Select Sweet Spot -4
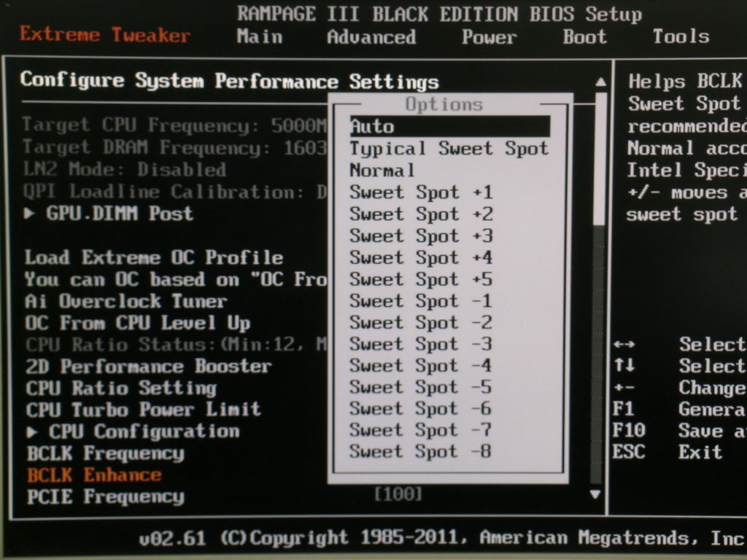The width and height of the screenshot is (747, 560). (421, 366)
